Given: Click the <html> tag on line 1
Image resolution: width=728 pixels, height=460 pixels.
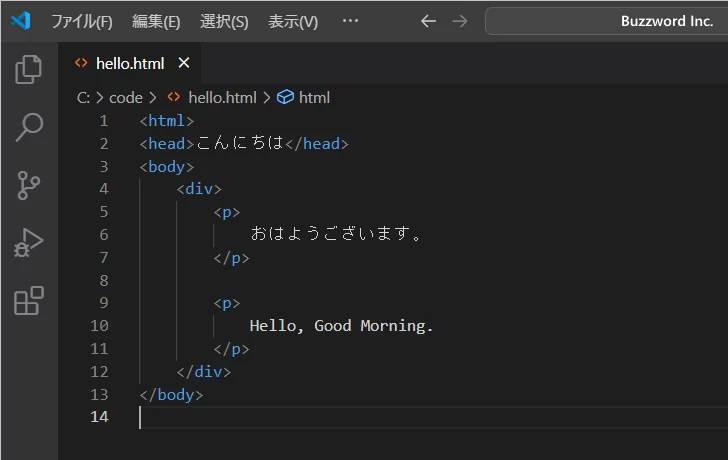Looking at the screenshot, I should pyautogui.click(x=167, y=121).
